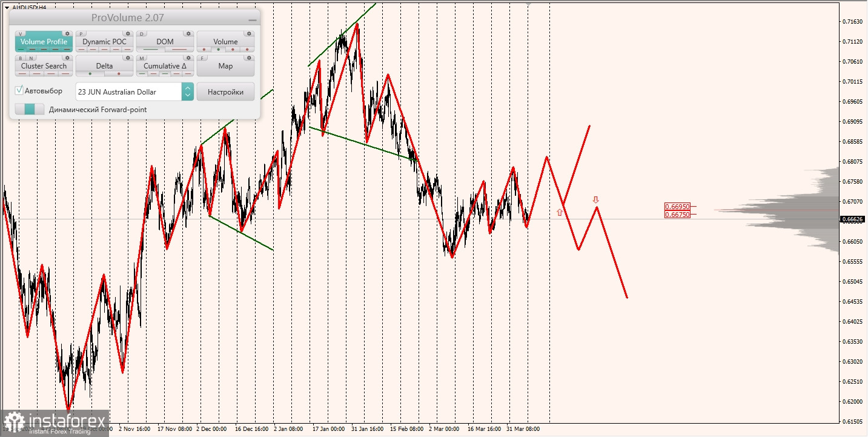Image resolution: width=868 pixels, height=437 pixels.
Task: Toggle the Delta indicator
Action: coord(104,66)
